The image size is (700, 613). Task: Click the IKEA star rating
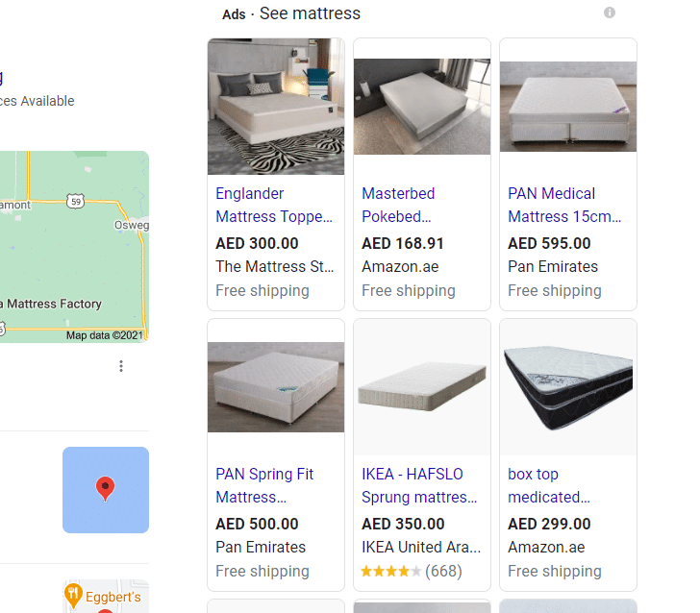(x=389, y=572)
